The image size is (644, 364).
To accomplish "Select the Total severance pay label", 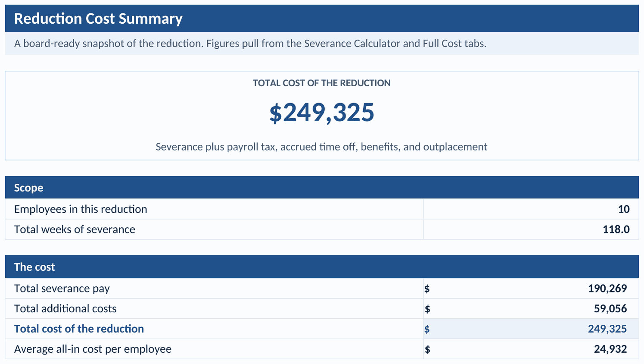I will (x=62, y=289).
